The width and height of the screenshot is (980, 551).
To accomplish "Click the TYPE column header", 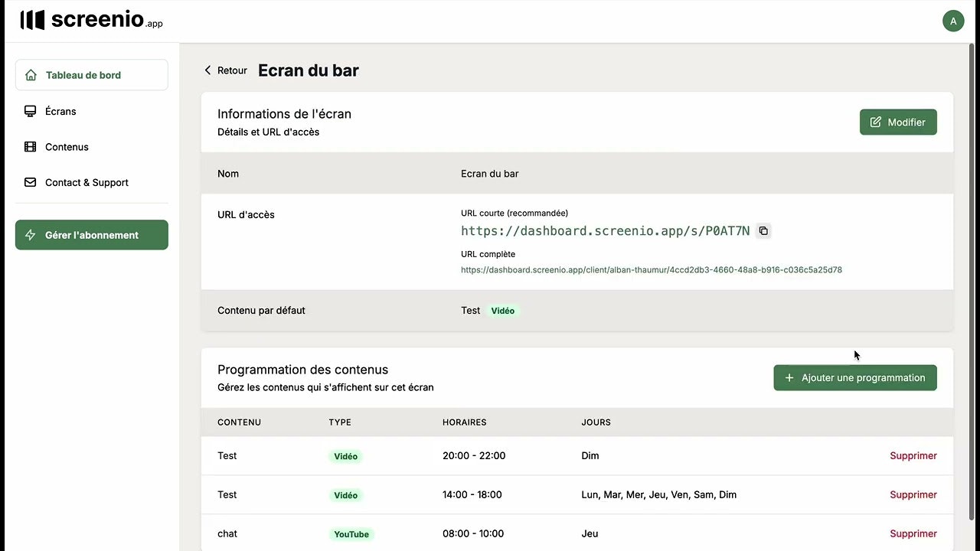I will pyautogui.click(x=340, y=422).
